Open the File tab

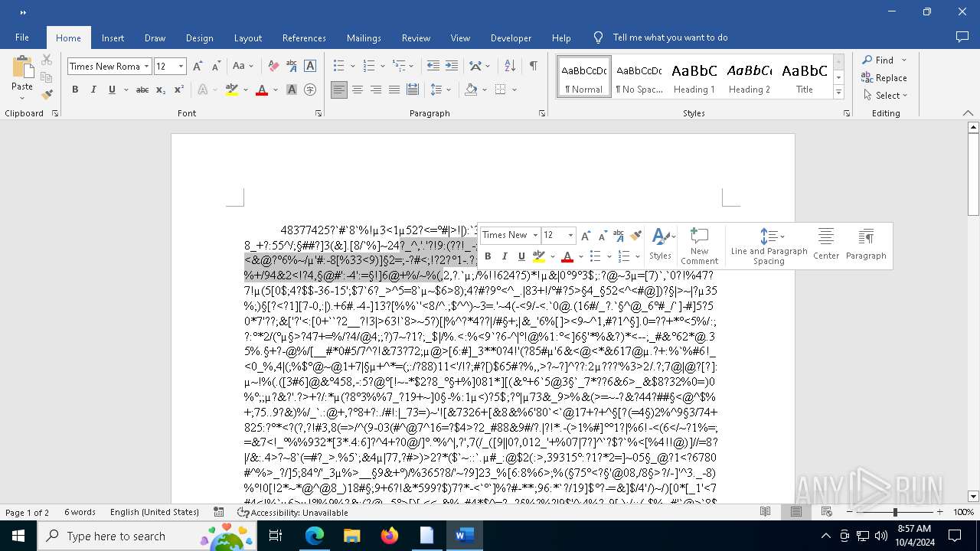22,37
